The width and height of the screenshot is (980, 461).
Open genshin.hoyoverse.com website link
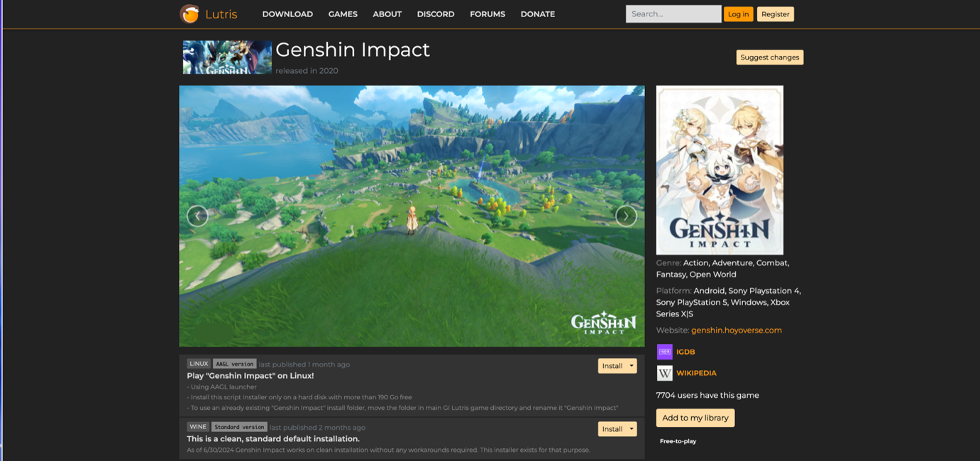[x=737, y=331]
